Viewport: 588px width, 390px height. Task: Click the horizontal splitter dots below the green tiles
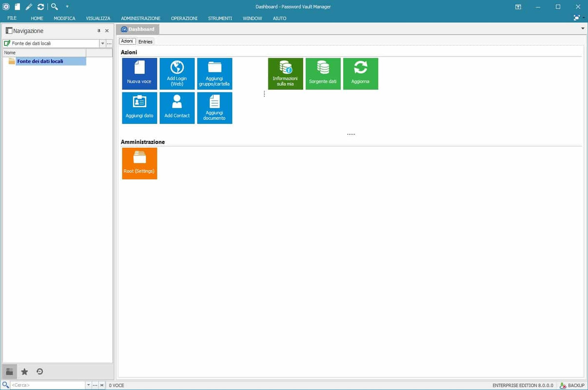[351, 134]
